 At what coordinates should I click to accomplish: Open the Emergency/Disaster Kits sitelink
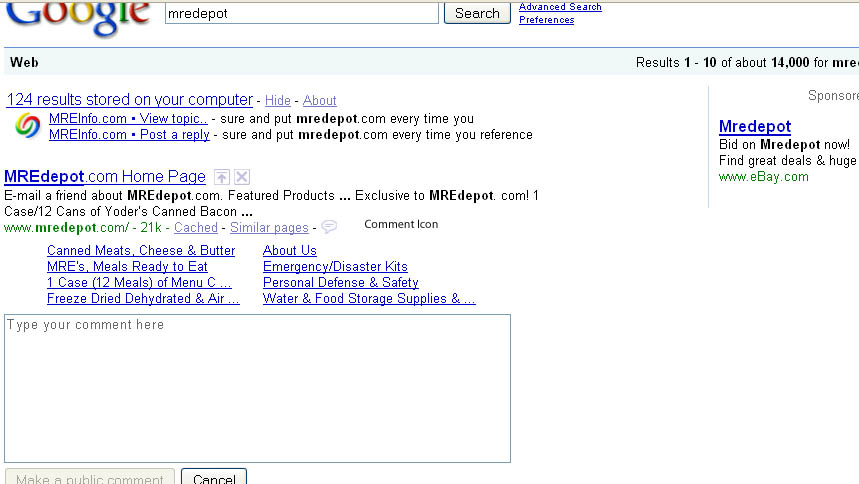pyautogui.click(x=335, y=267)
